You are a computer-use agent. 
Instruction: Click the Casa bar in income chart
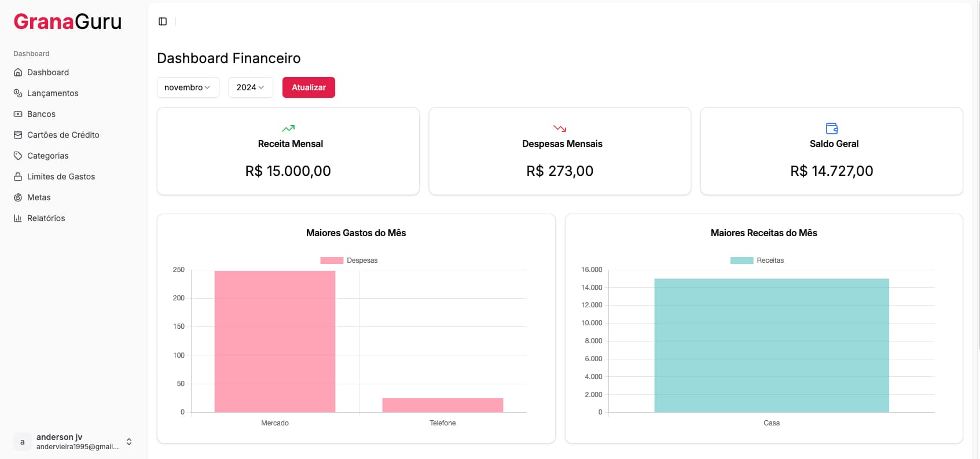click(772, 346)
